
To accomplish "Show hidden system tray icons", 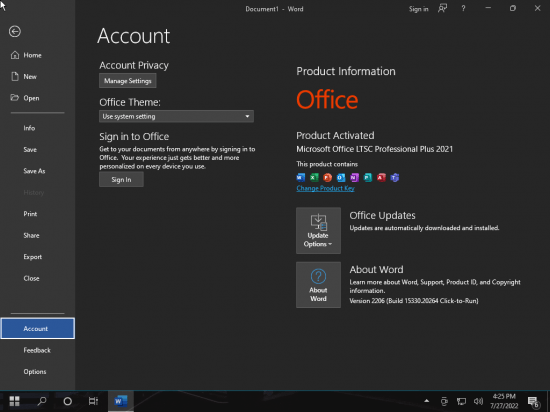I will pos(427,401).
